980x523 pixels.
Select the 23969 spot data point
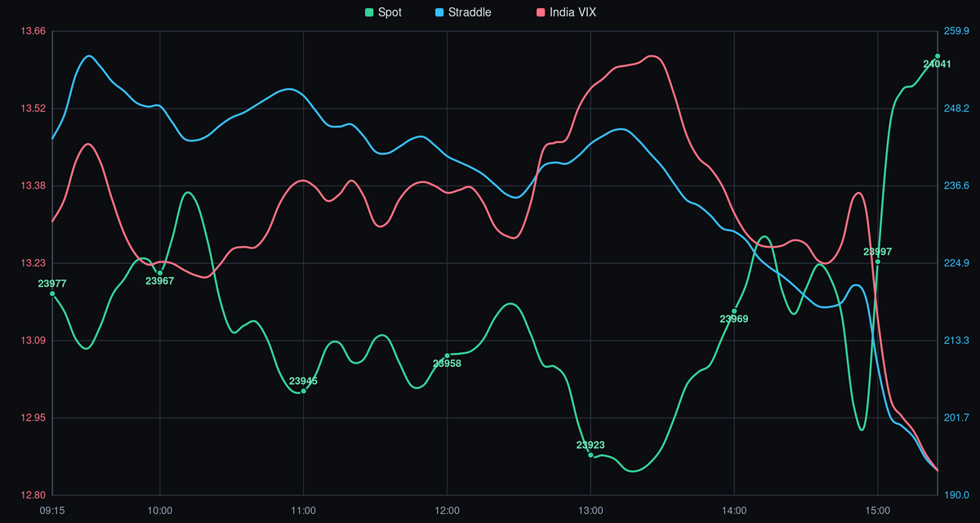(x=734, y=311)
